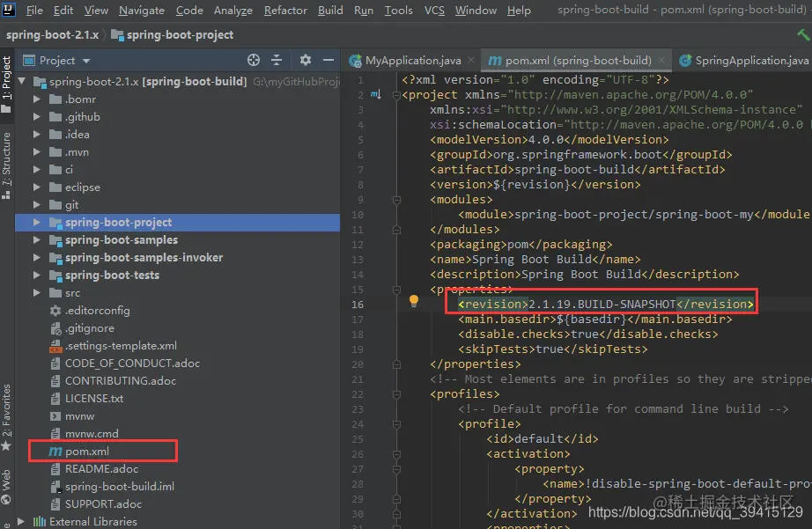Image resolution: width=812 pixels, height=529 pixels.
Task: Select .gitignore file
Action: click(x=90, y=328)
